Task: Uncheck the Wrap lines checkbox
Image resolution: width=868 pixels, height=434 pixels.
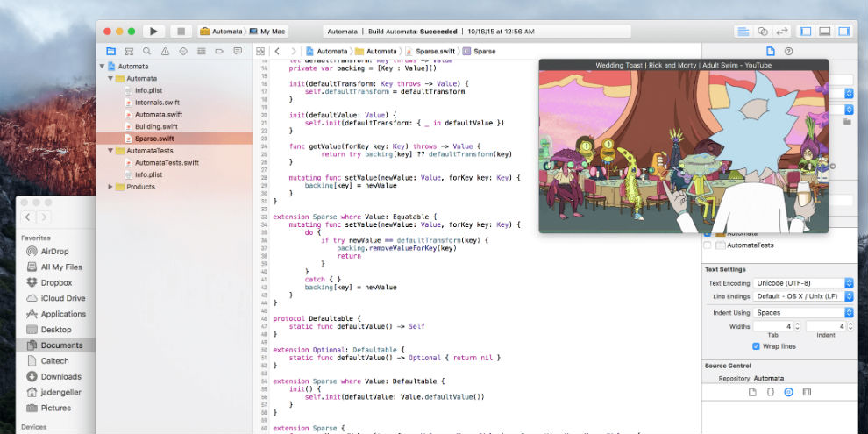Action: 756,346
